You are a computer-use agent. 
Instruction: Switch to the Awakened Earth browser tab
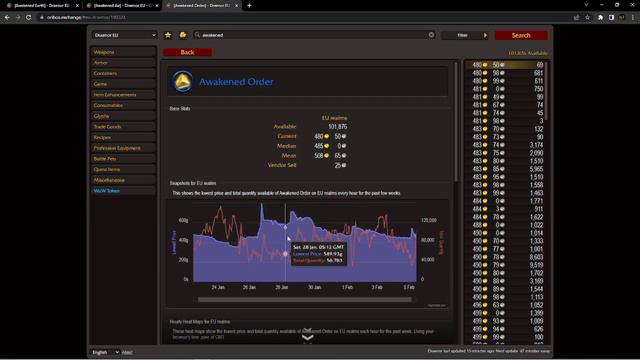coord(41,6)
